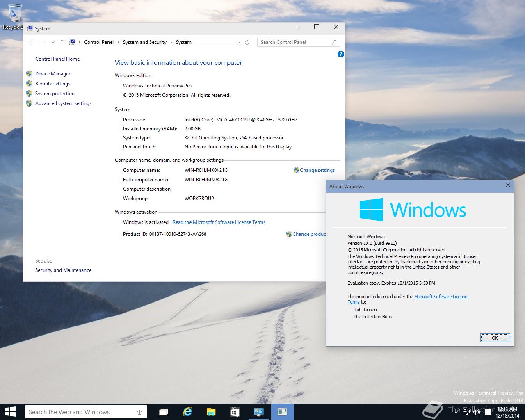
Task: Click the Rob Jansen licensee name
Action: (365, 310)
